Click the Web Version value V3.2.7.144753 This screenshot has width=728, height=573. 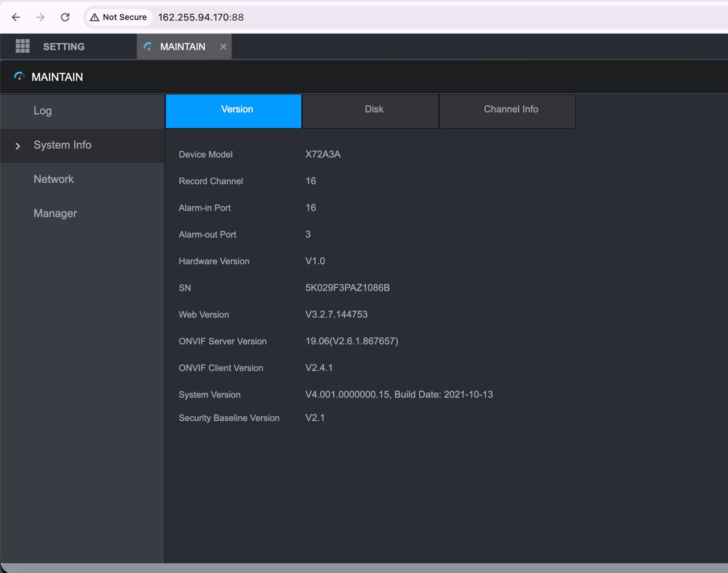[337, 314]
